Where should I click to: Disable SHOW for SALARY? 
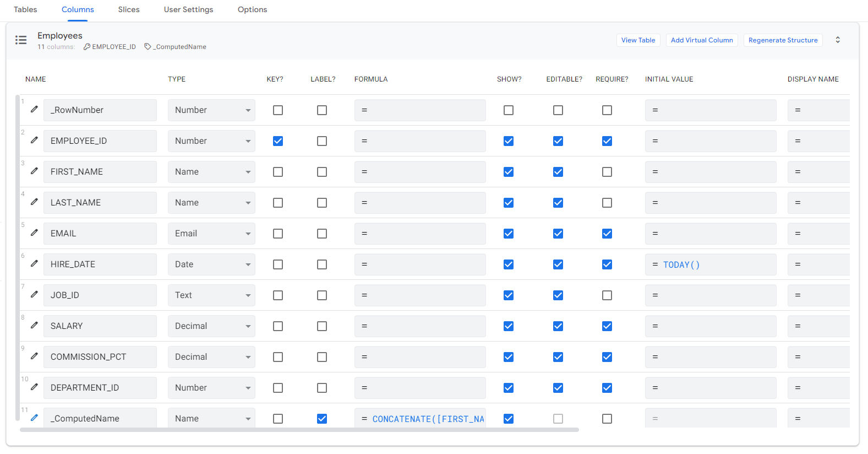pos(509,326)
